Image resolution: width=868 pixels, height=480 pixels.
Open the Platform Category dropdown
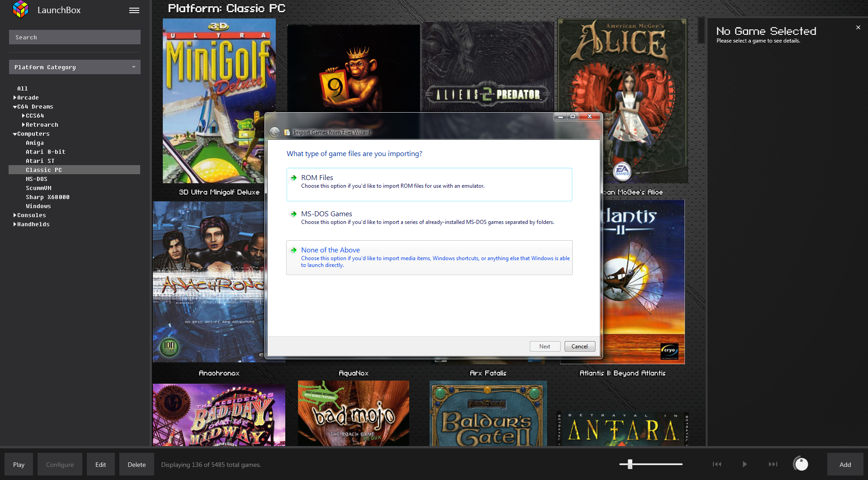point(75,67)
